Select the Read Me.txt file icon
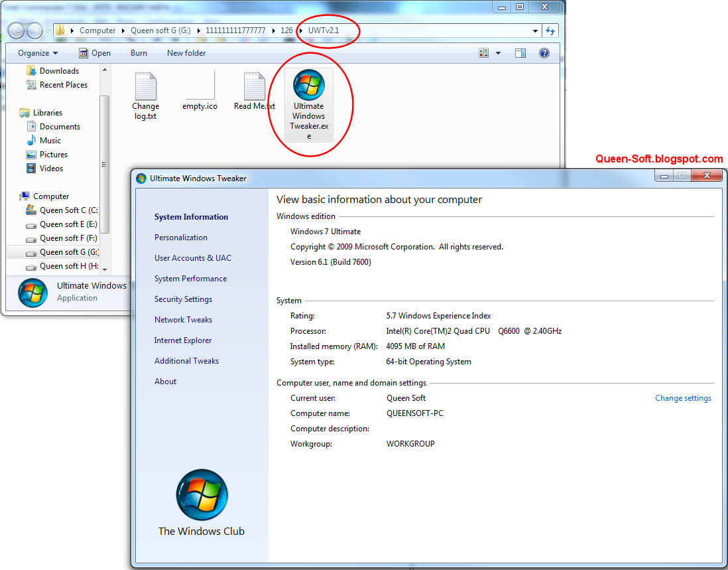This screenshot has height=570, width=728. pos(255,86)
